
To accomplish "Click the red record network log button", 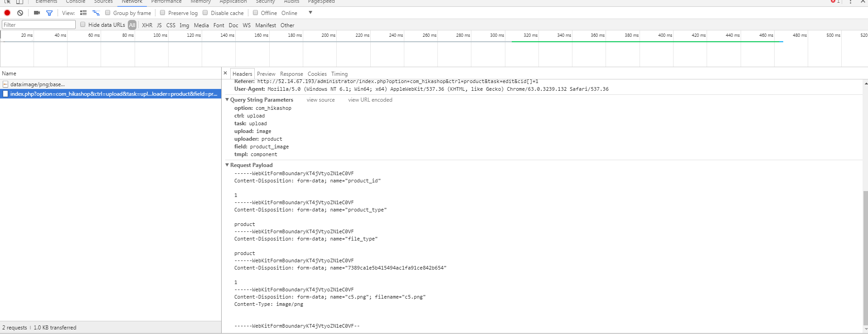I will coord(7,13).
